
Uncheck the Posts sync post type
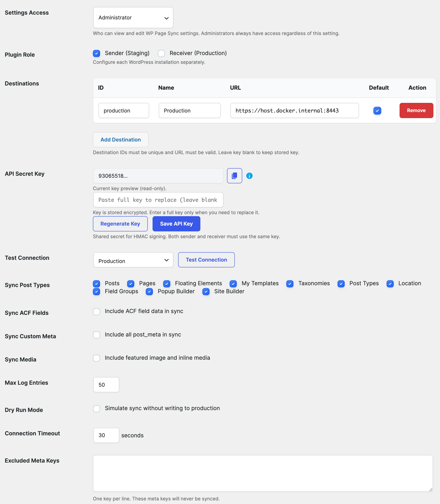(x=96, y=284)
